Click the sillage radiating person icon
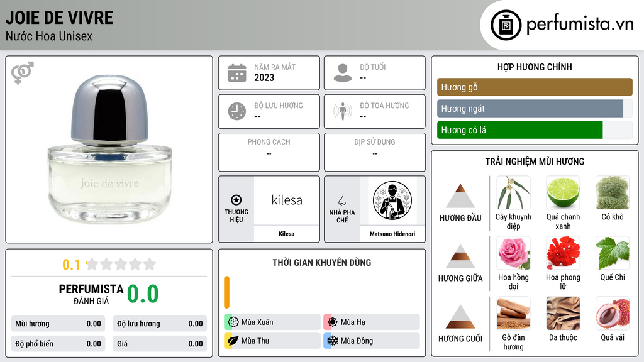The height and width of the screenshot is (362, 644). click(343, 111)
